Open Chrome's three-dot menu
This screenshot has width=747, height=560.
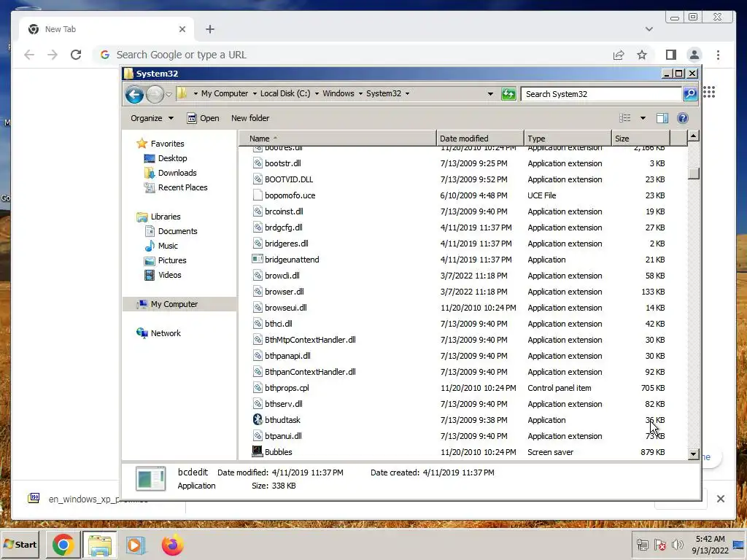[718, 55]
